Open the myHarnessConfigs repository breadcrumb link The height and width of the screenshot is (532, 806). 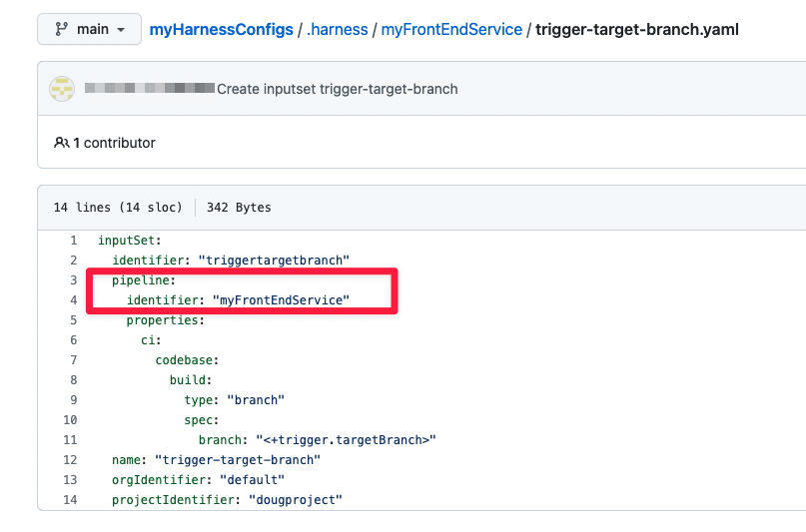click(x=221, y=29)
